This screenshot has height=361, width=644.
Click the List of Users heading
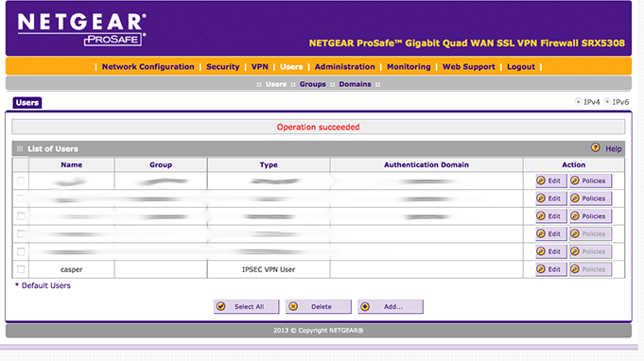pos(53,148)
